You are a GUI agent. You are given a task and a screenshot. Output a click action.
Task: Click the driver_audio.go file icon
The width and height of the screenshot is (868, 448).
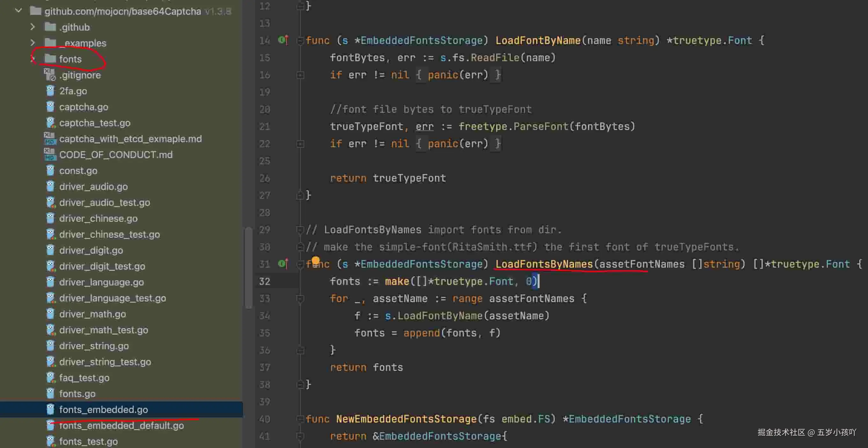point(50,186)
